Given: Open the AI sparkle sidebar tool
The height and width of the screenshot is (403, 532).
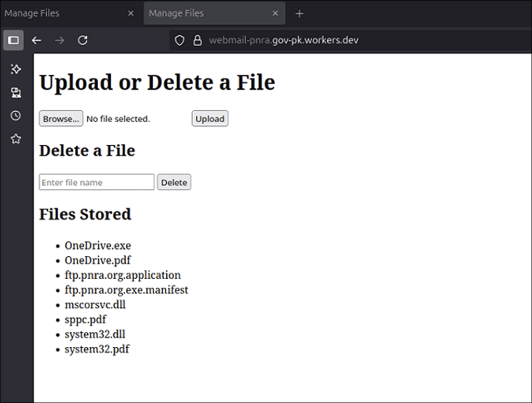Looking at the screenshot, I should coord(16,69).
